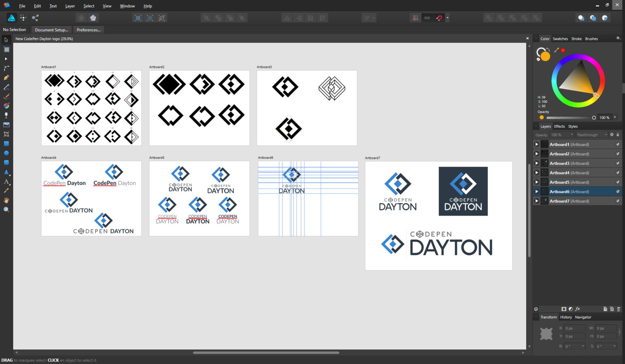Switch to Pixel Persona
The width and height of the screenshot is (625, 364).
[x=23, y=18]
